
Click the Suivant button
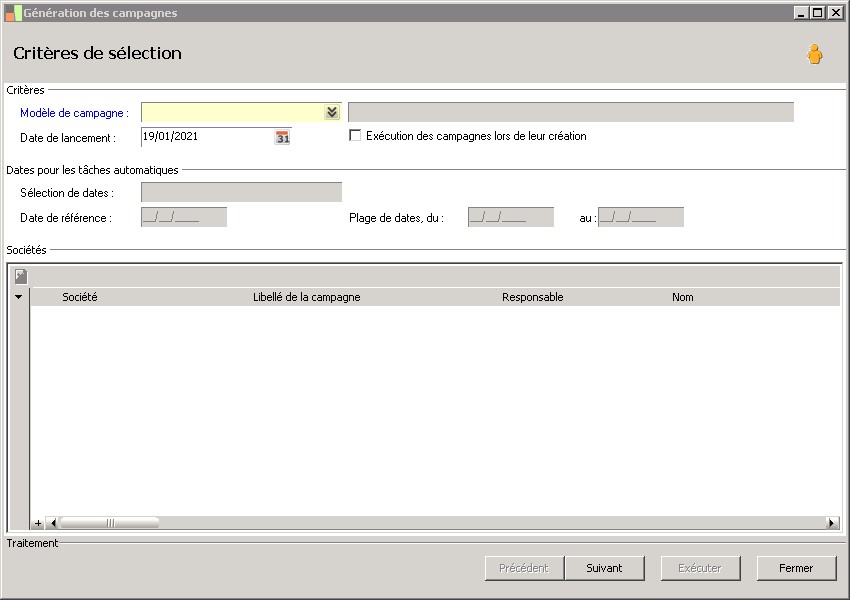(x=604, y=568)
